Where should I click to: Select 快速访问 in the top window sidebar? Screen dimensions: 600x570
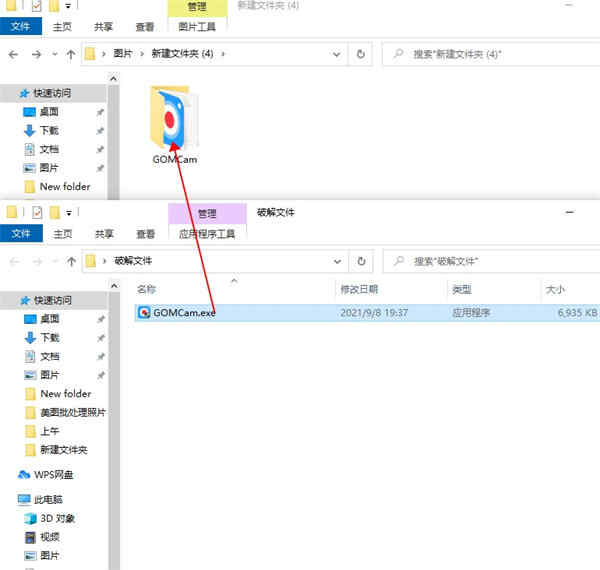(x=52, y=93)
